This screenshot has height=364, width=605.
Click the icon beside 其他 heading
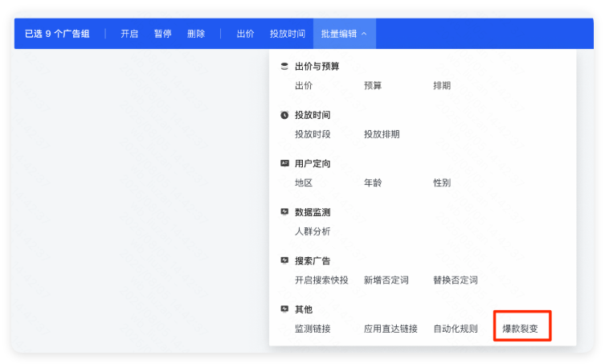284,309
